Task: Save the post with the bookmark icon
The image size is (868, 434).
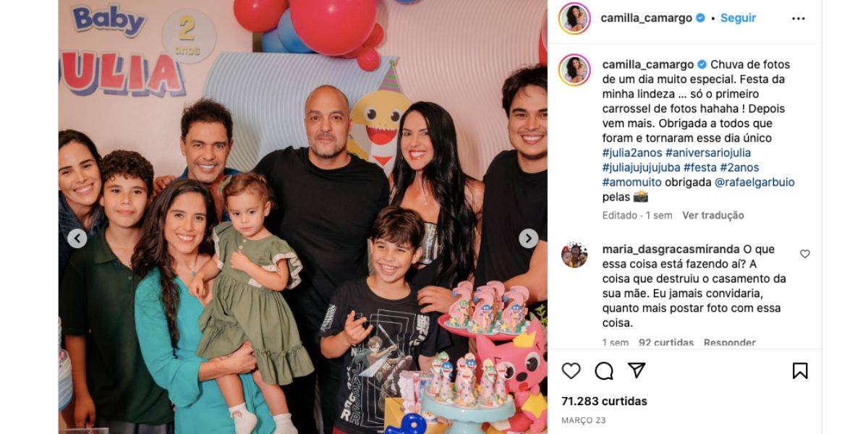Action: coord(800,371)
